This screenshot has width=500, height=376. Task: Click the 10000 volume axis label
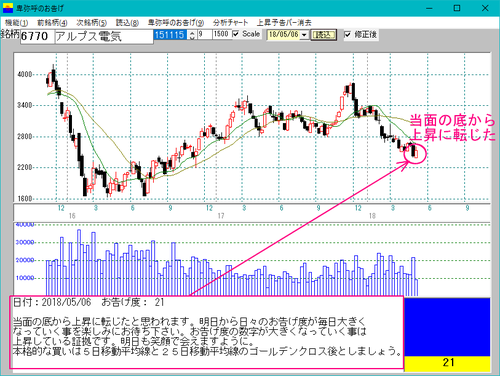pyautogui.click(x=24, y=278)
